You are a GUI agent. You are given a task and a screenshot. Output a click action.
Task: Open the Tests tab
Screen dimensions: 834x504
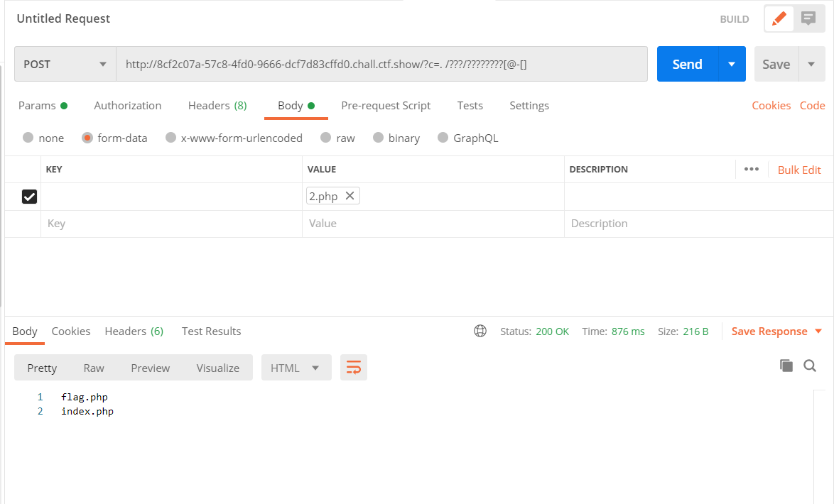tap(470, 105)
